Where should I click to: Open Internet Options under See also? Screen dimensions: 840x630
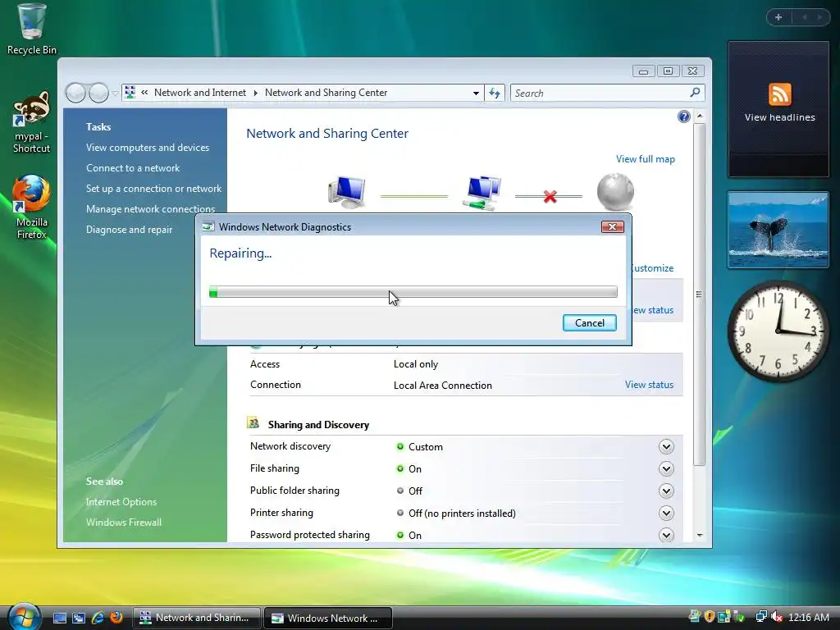pos(121,502)
